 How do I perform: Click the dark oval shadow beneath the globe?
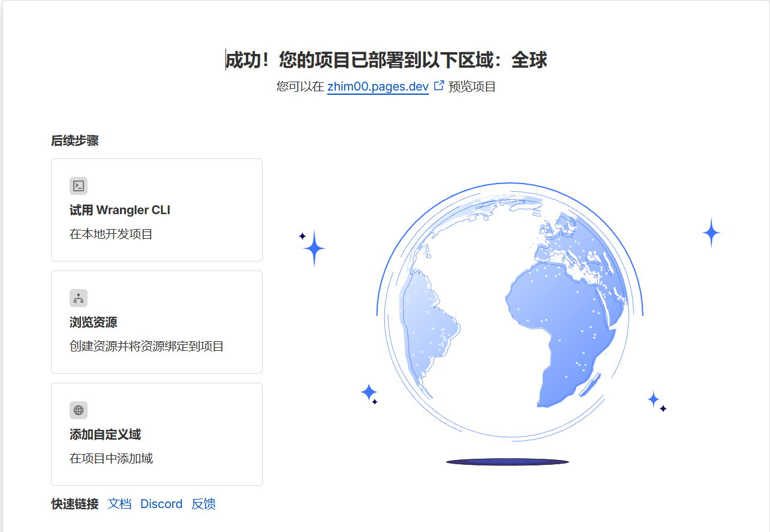[x=507, y=462]
